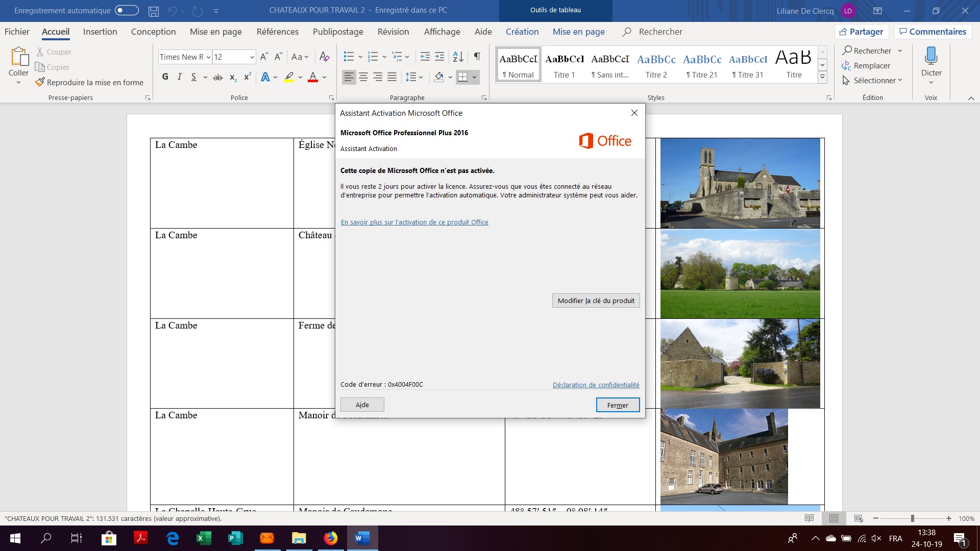Switch to Read Mode view in status bar
Viewport: 980px width, 551px height.
tap(809, 518)
